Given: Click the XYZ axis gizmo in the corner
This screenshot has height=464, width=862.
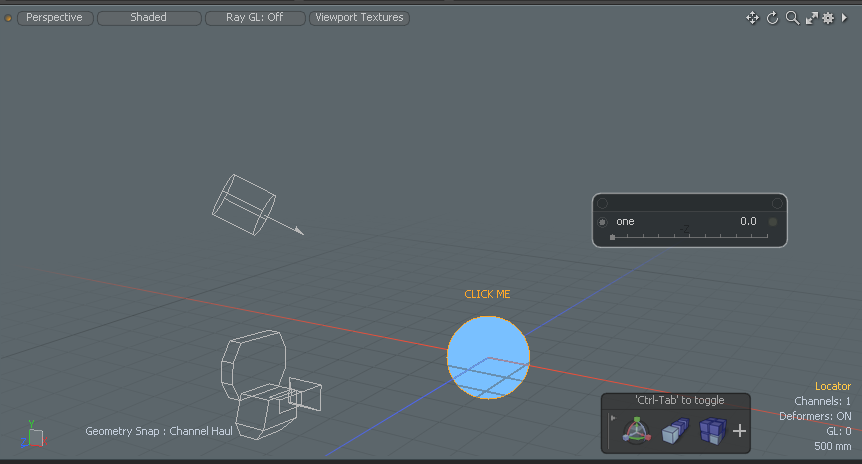Looking at the screenshot, I should tap(33, 436).
